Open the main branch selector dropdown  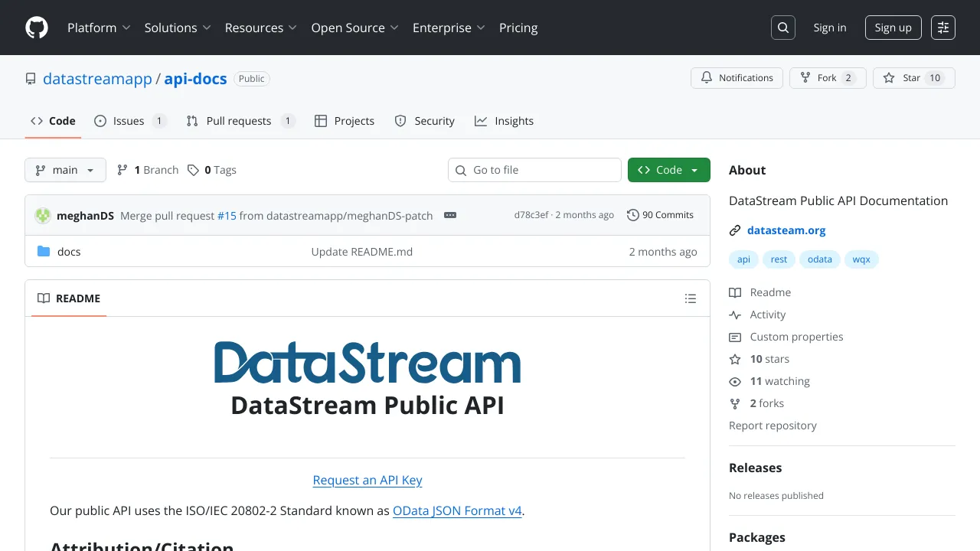pos(65,170)
